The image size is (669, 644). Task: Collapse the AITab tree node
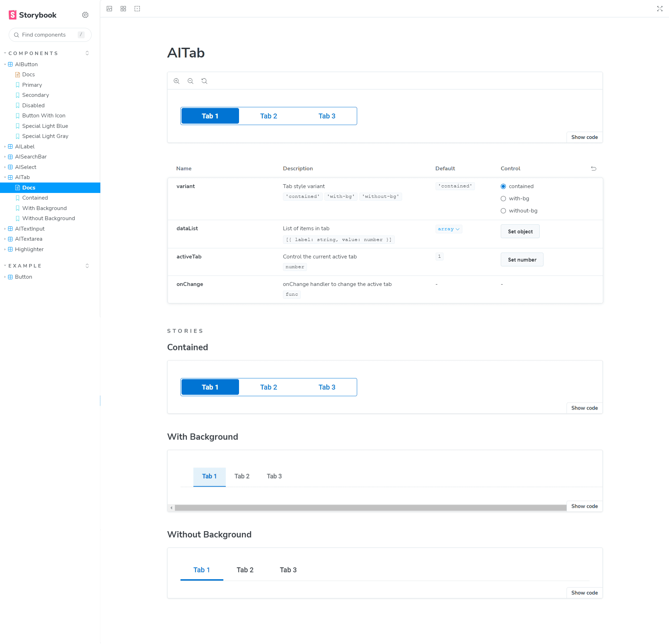(x=5, y=177)
